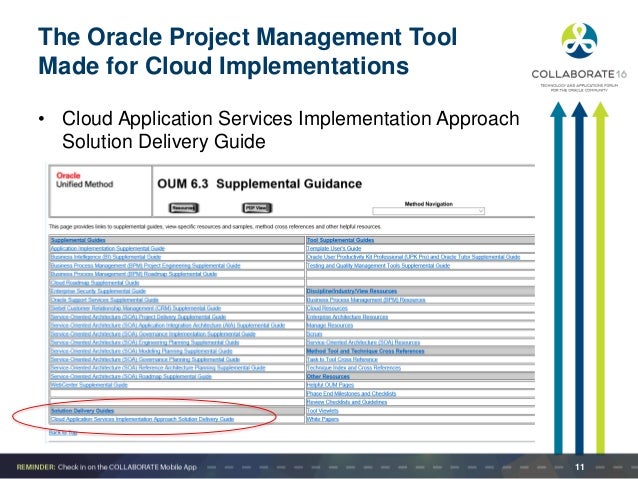Viewport: 638px width, 479px height.
Task: Open SOA Governance Planning Supplemental Guide
Action: [x=145, y=359]
